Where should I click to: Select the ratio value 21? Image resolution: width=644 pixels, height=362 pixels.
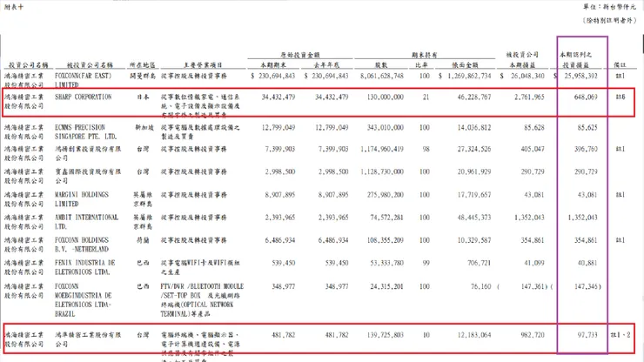point(426,97)
